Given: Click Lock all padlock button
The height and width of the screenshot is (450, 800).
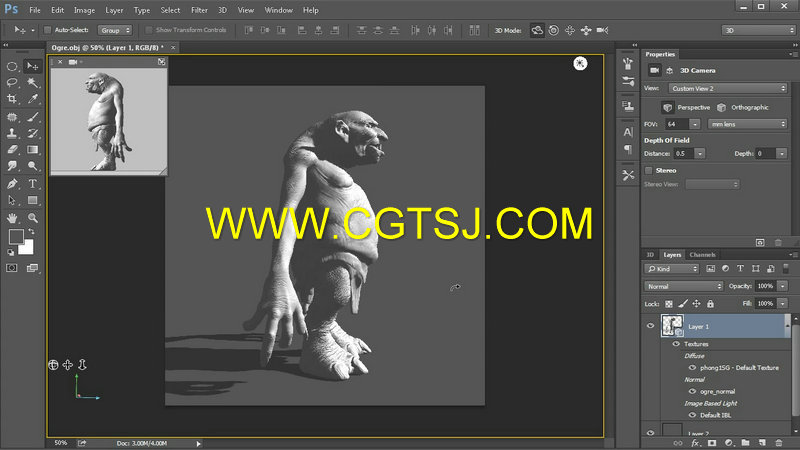Looking at the screenshot, I should pyautogui.click(x=710, y=304).
